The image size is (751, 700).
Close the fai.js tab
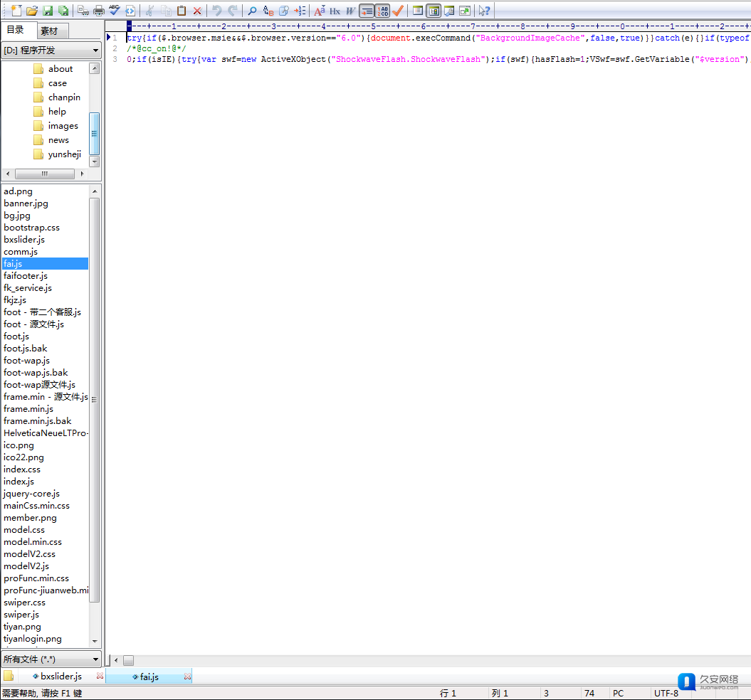tap(187, 677)
